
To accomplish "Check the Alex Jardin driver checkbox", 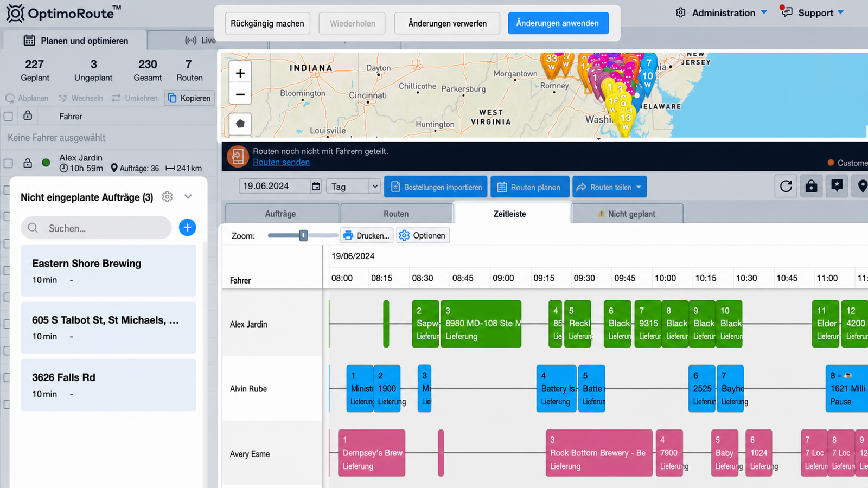I will click(x=8, y=163).
